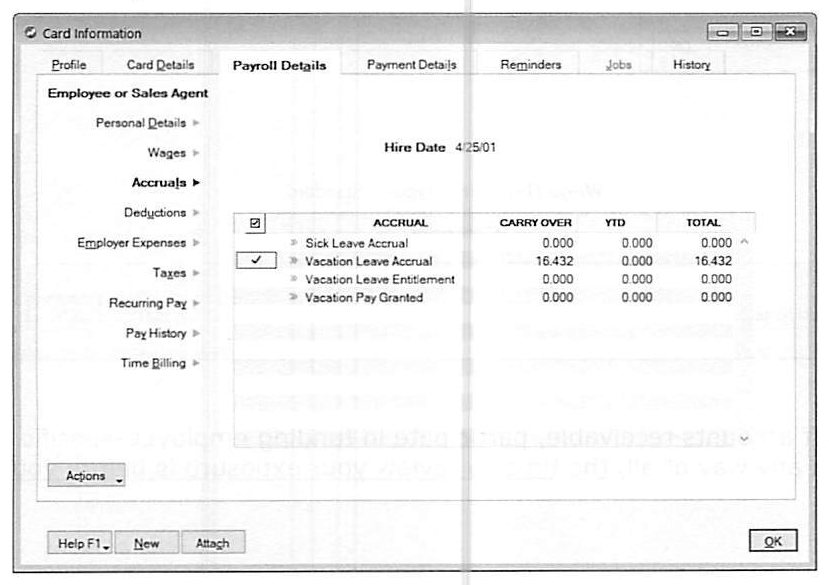Expand the Time Billing section arrow
This screenshot has width=829, height=585.
[196, 363]
